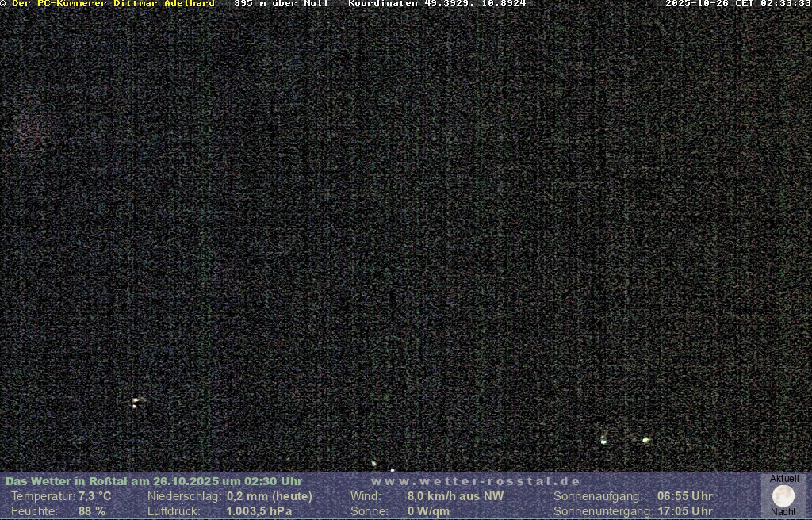The image size is (812, 520).
Task: Click the 'Koordinaten 49.3929, 10.8924' text
Action: [437, 3]
